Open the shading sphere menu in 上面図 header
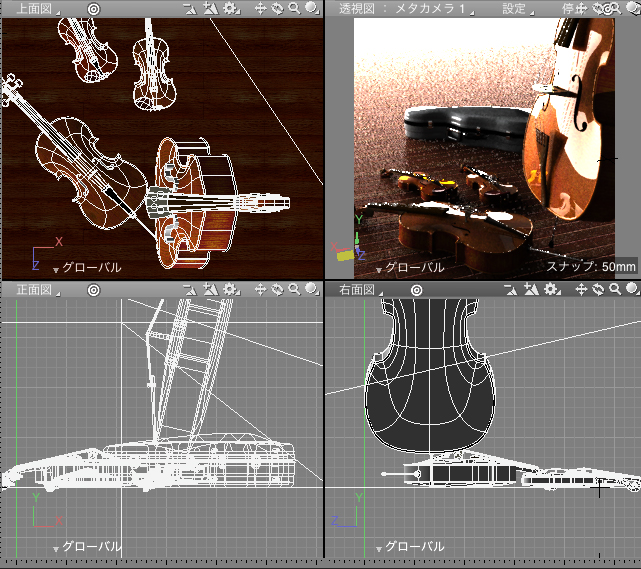641x569 pixels. [312, 8]
